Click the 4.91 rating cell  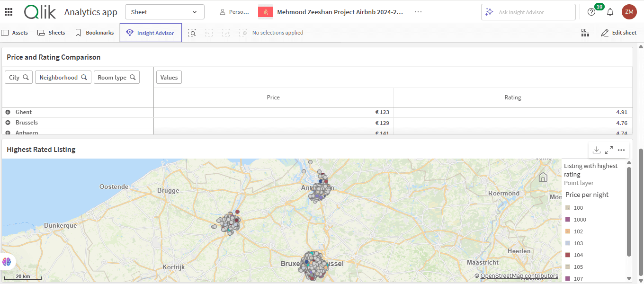pos(513,112)
